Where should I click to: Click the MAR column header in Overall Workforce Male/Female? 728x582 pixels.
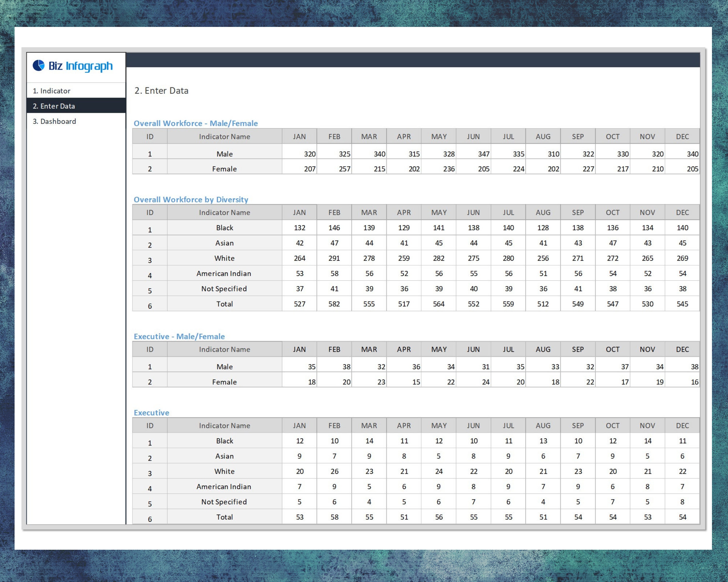369,136
